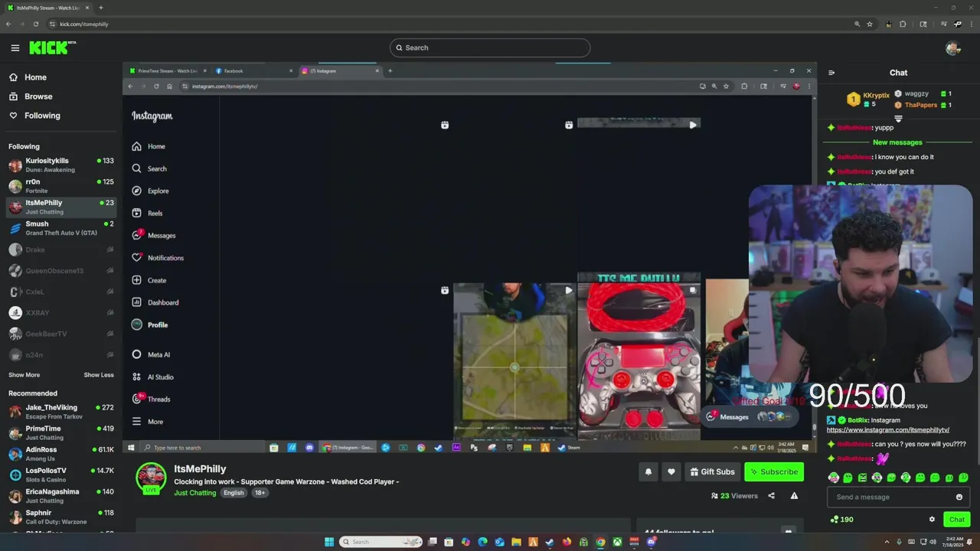Open the Kick hamburger menu
This screenshot has height=551, width=980.
pos(15,47)
